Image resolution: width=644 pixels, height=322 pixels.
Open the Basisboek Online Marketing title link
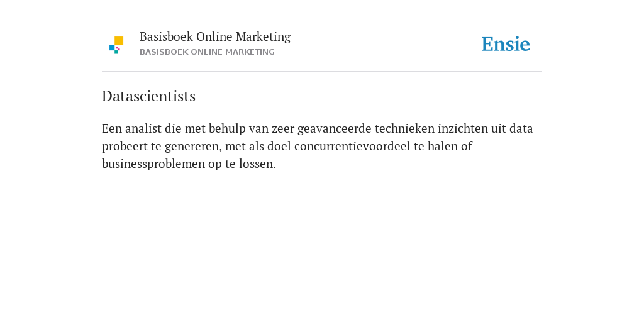pyautogui.click(x=215, y=37)
